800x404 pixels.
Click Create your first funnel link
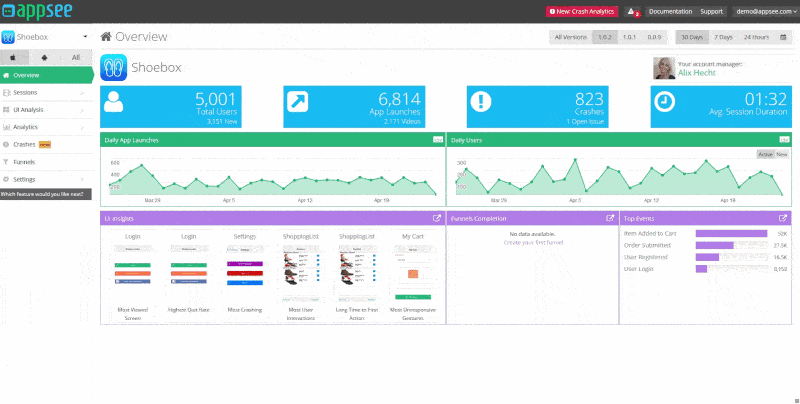533,242
